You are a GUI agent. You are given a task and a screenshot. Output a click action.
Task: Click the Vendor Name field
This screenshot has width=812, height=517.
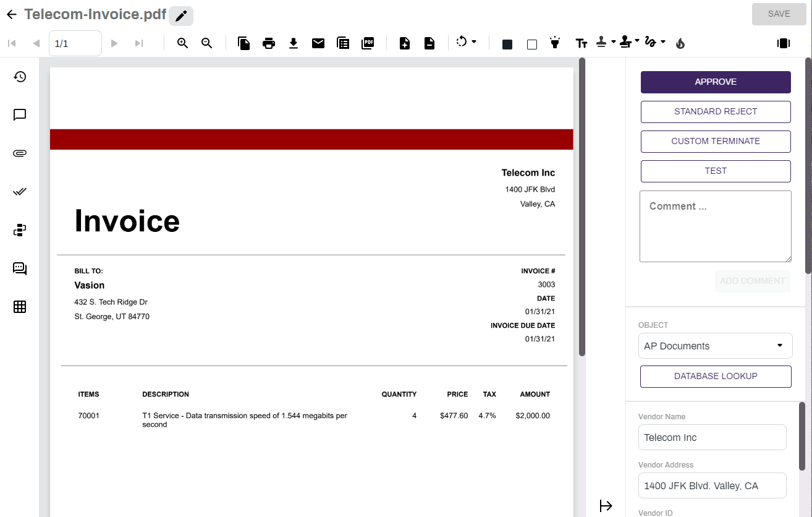point(713,438)
